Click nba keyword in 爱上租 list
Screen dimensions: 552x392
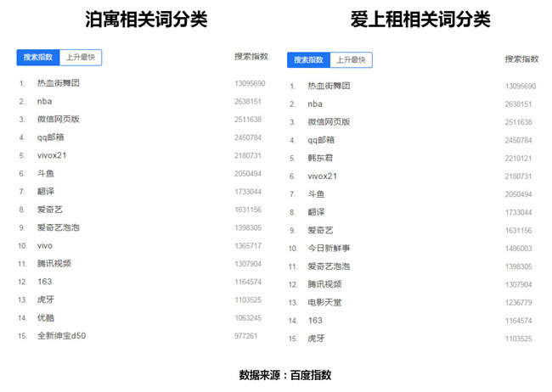pos(315,104)
